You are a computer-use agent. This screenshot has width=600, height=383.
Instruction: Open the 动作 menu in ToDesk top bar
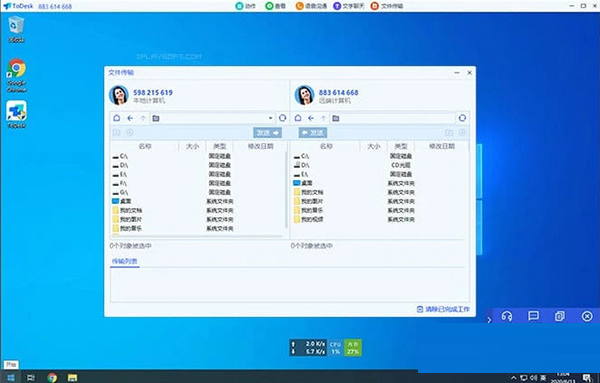pyautogui.click(x=245, y=6)
